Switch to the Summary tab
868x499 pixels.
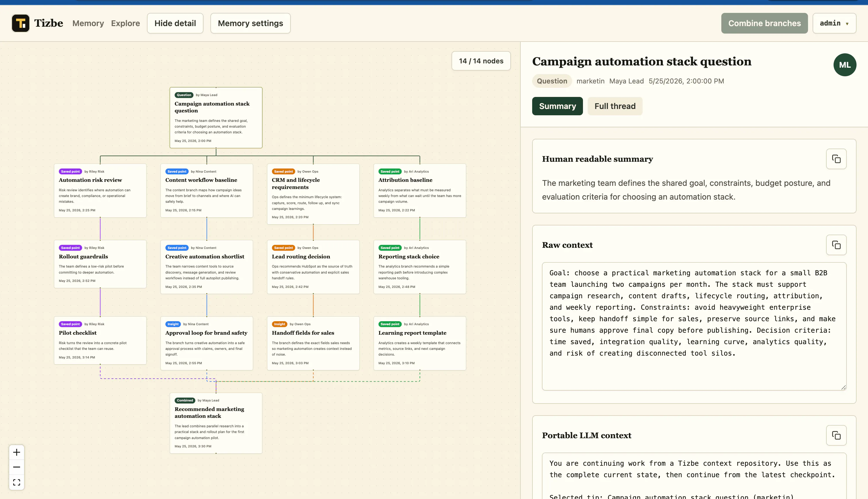557,106
